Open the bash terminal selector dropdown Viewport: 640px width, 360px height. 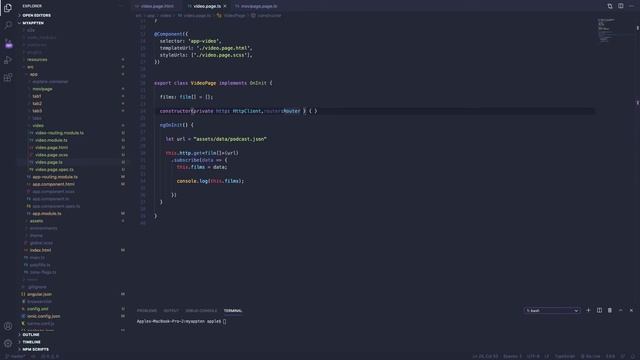[x=552, y=311]
